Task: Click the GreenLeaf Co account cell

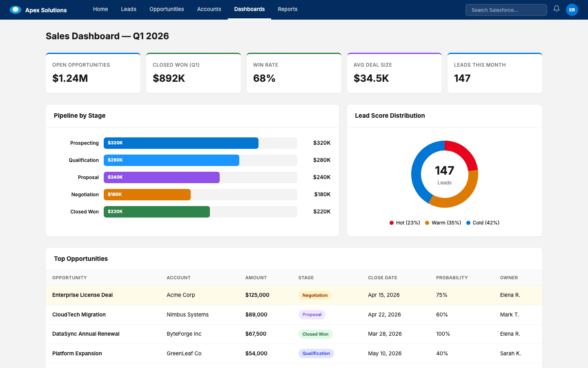Action: [x=184, y=354]
